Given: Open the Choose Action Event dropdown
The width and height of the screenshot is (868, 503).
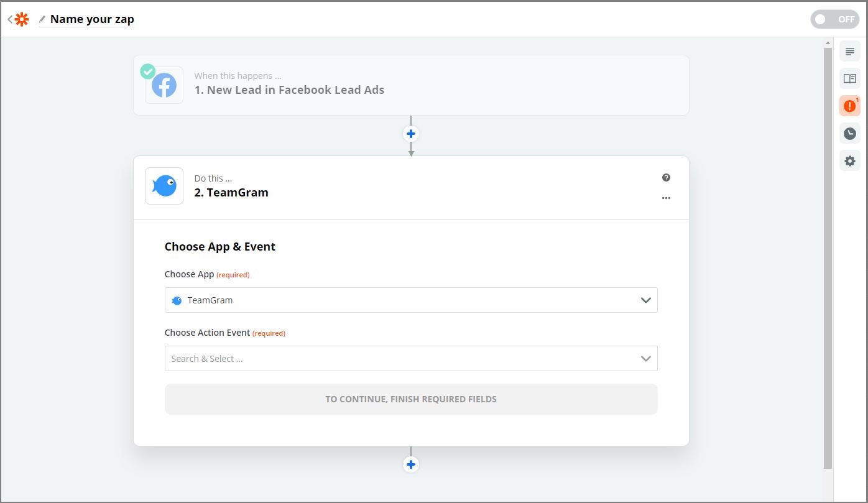Looking at the screenshot, I should [411, 358].
